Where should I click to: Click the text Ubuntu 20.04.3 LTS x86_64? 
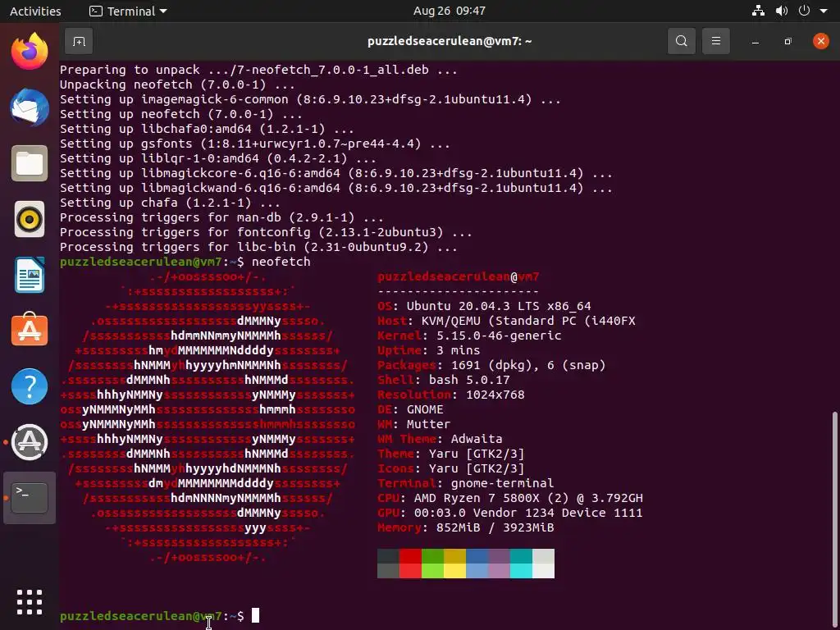pos(499,307)
